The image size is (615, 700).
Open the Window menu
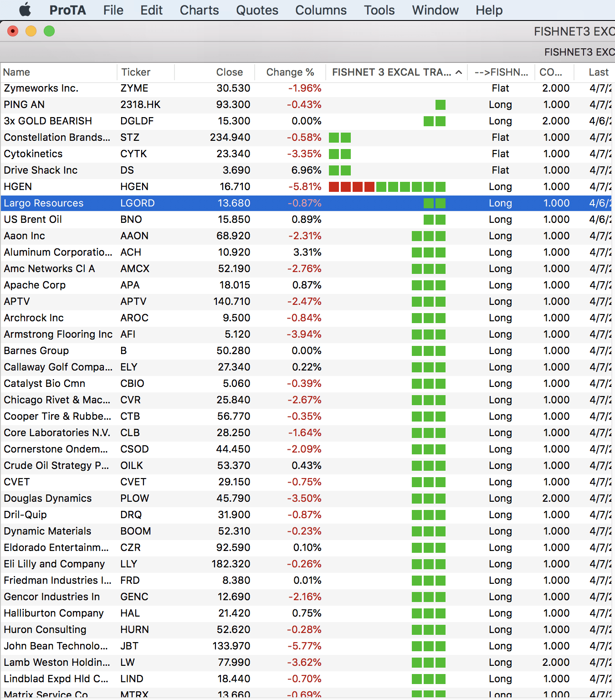tap(435, 10)
